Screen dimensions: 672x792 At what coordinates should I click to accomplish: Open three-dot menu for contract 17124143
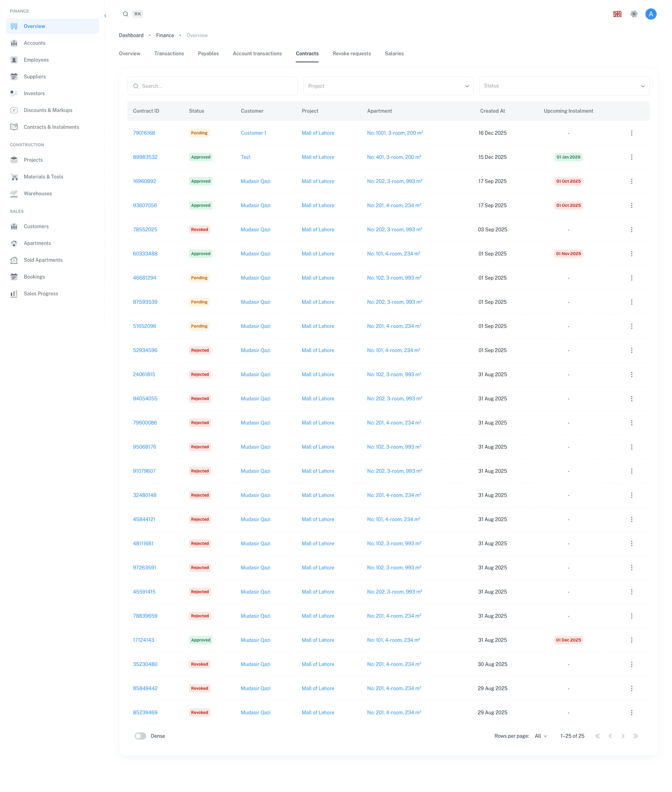(631, 640)
